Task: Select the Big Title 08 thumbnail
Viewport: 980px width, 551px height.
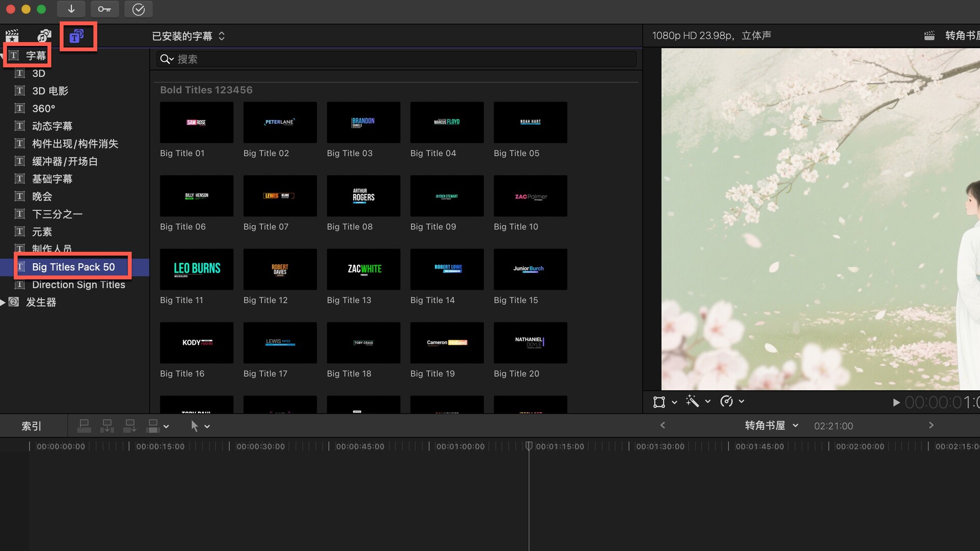Action: pos(363,196)
